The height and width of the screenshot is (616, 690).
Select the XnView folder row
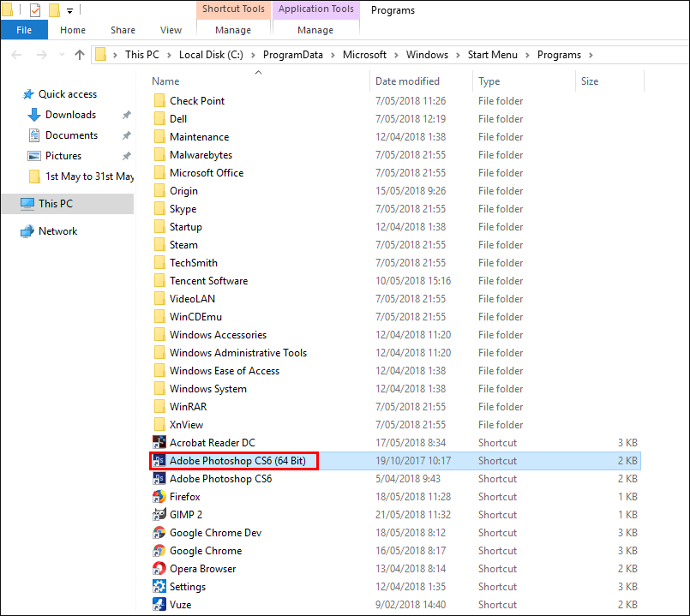tap(395, 425)
